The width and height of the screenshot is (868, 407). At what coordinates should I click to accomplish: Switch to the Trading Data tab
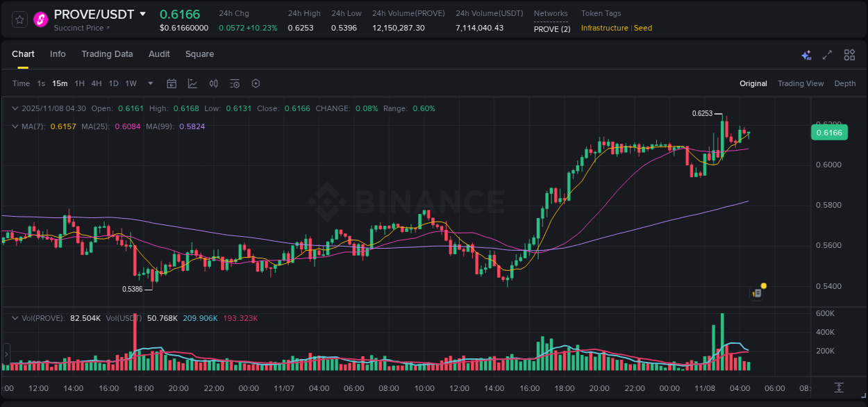coord(107,53)
